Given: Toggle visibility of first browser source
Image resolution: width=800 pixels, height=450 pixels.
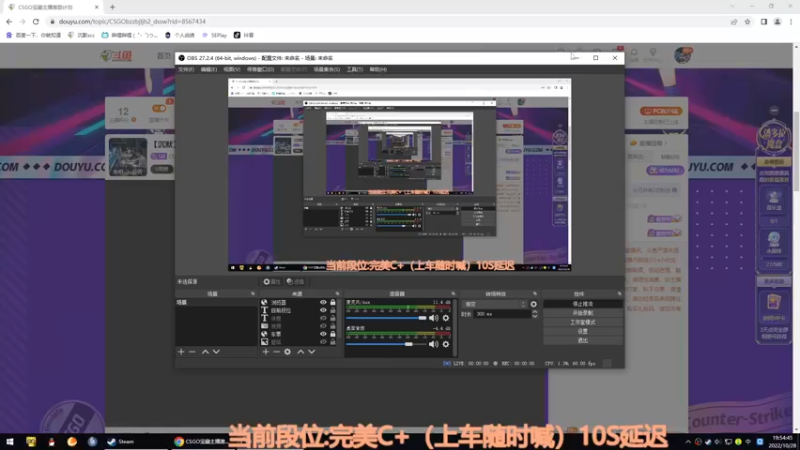Looking at the screenshot, I should [323, 302].
